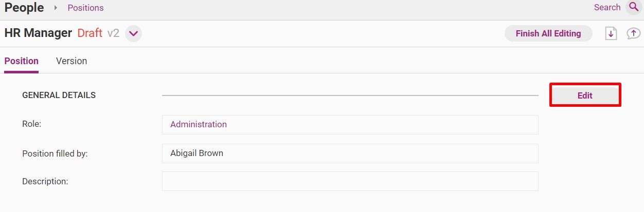Switch to the Version tab

[x=71, y=61]
